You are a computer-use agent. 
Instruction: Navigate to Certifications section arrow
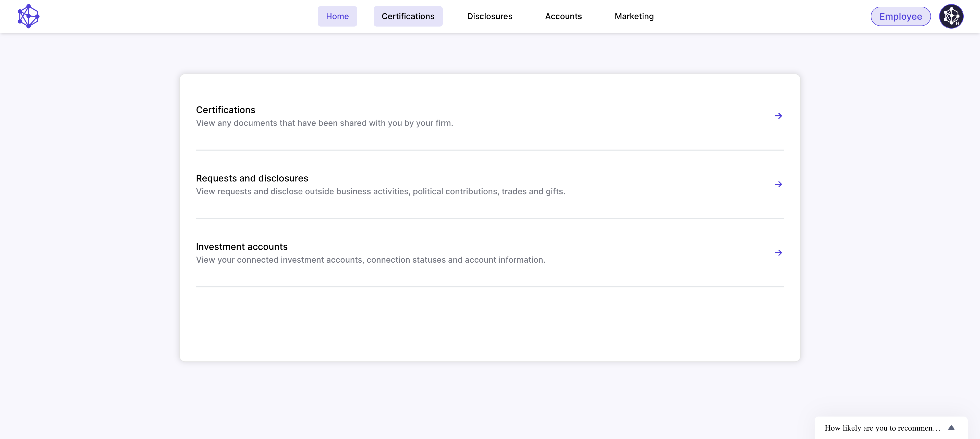pos(778,116)
